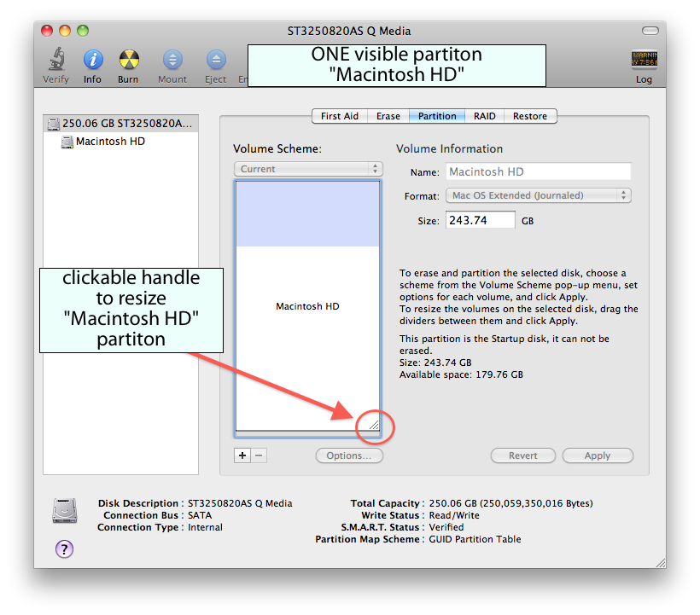Click the "Volume Information" heading

click(449, 148)
